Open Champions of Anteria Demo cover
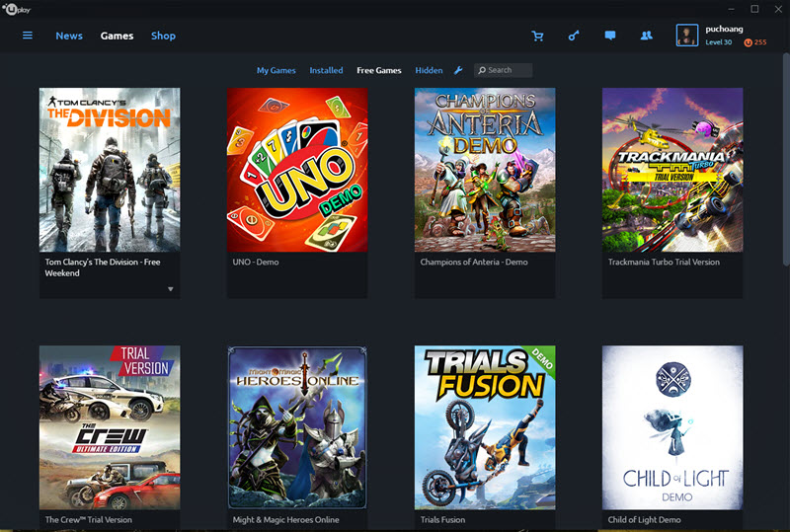The width and height of the screenshot is (790, 532). click(x=485, y=170)
